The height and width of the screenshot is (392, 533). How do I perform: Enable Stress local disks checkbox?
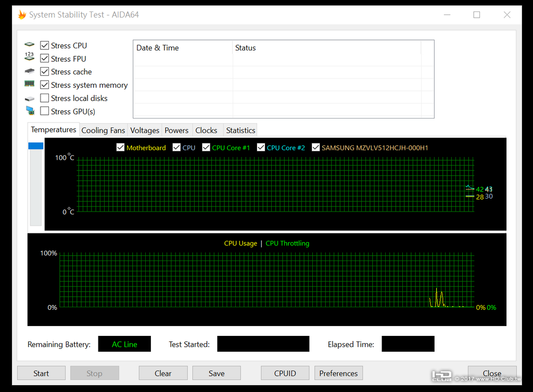(45, 98)
